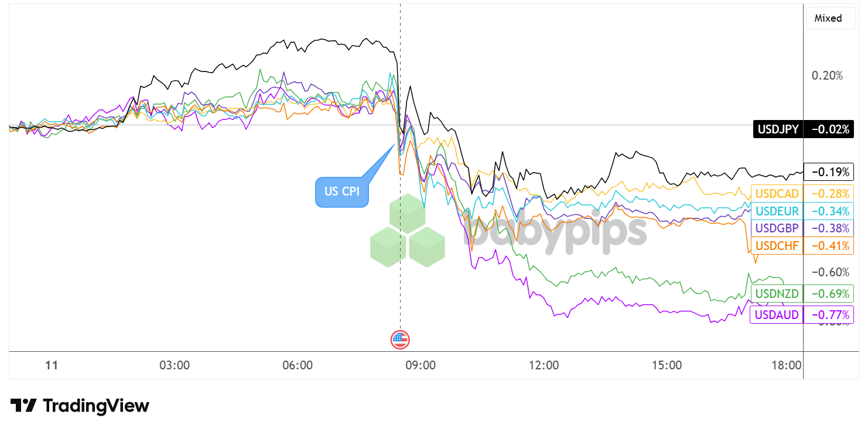Select the USDCAD series label
Screen dimensions: 868x432
777,194
